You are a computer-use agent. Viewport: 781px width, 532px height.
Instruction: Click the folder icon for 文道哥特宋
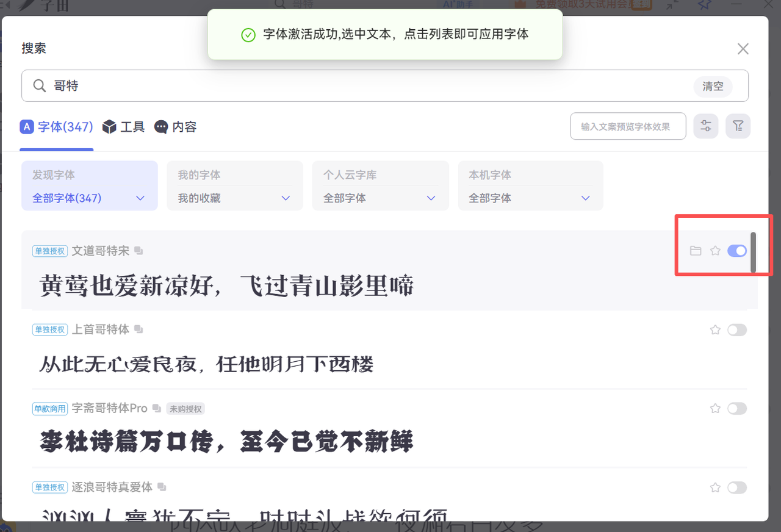[695, 251]
